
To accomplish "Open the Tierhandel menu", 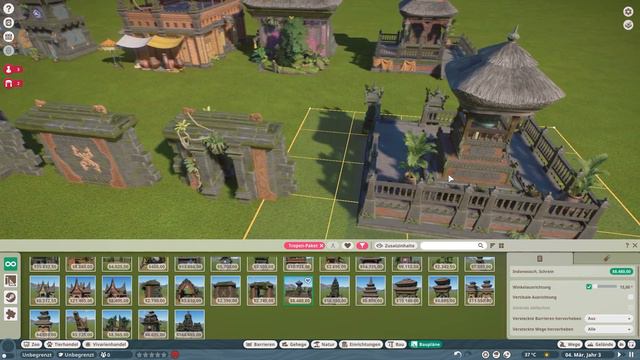I will tap(62, 344).
